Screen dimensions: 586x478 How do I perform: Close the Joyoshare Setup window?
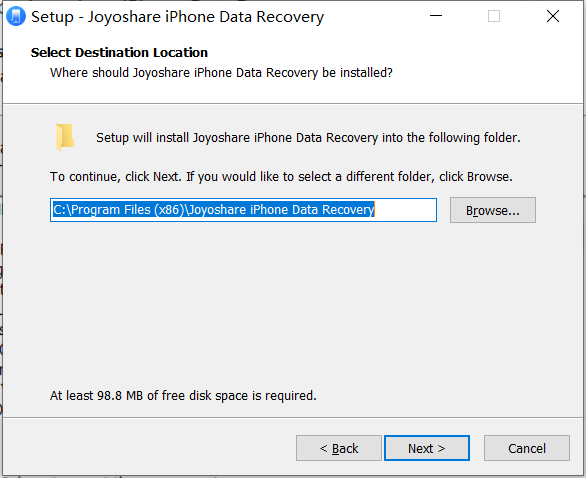click(x=552, y=16)
